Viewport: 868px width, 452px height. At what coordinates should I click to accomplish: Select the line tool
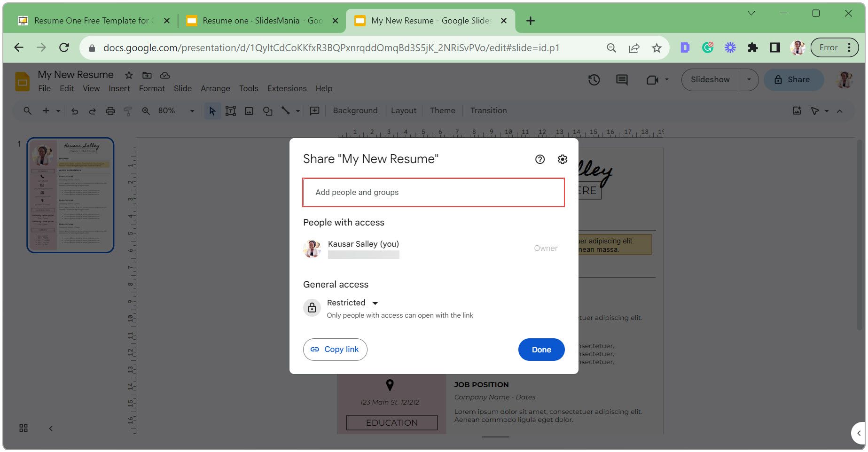pyautogui.click(x=285, y=111)
